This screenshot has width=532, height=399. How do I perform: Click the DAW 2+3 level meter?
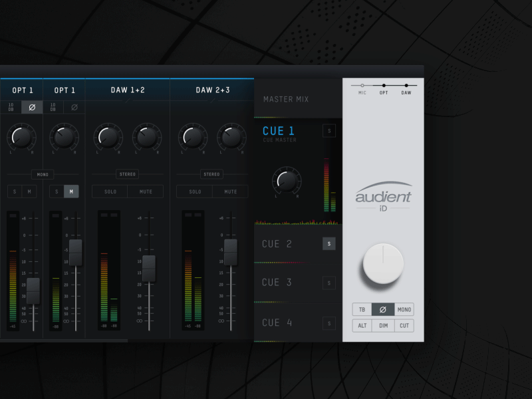pyautogui.click(x=193, y=270)
